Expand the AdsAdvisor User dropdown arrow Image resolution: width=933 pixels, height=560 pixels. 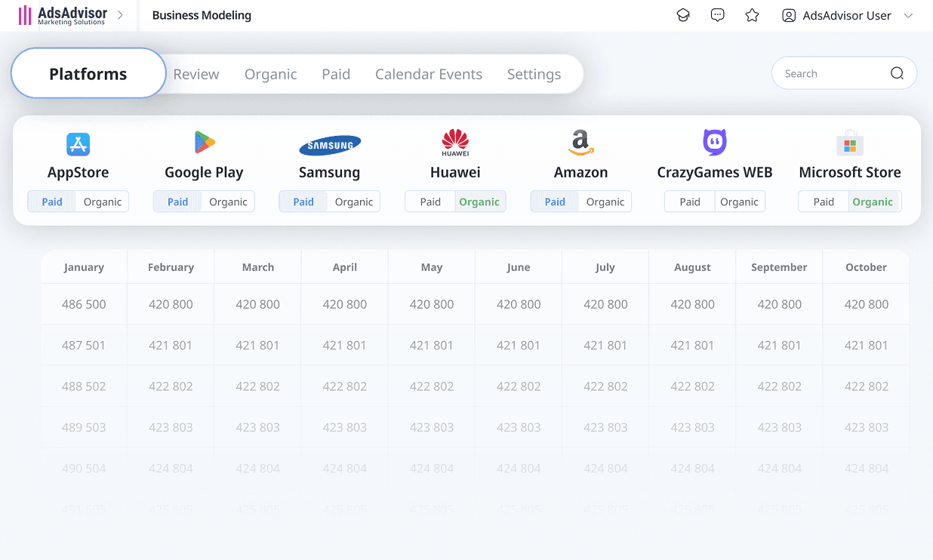point(908,15)
